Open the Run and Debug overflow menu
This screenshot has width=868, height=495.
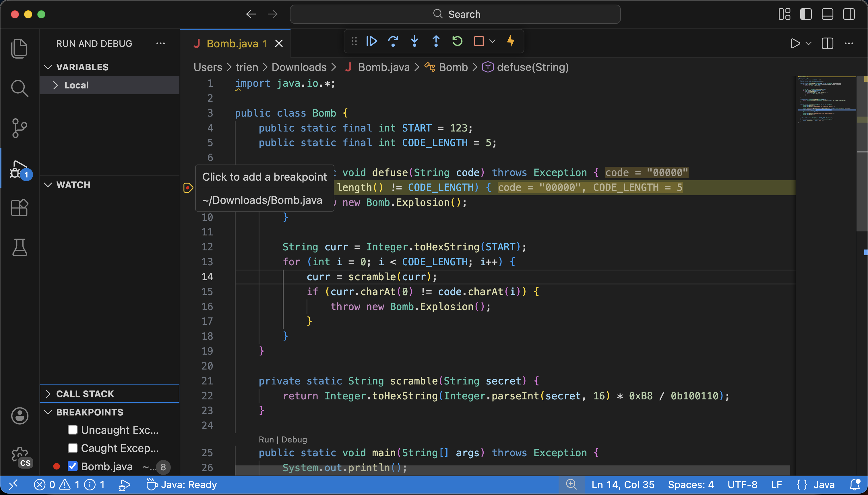(x=161, y=43)
